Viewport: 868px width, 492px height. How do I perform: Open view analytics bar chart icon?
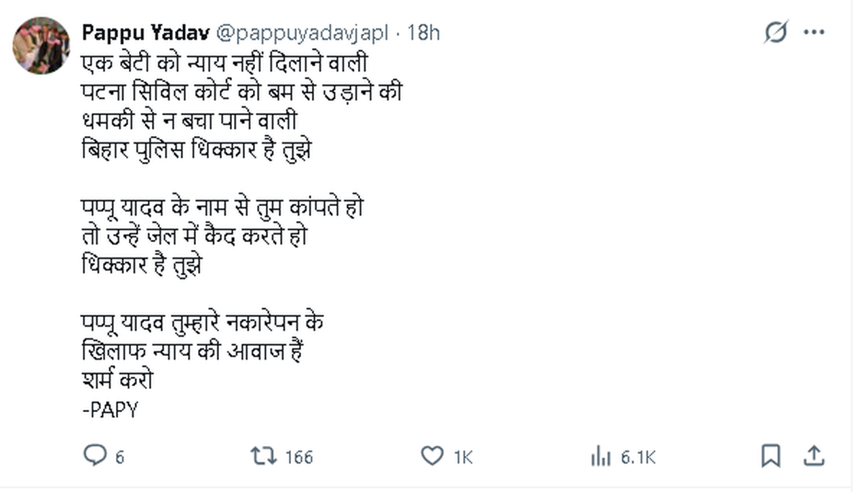600,457
